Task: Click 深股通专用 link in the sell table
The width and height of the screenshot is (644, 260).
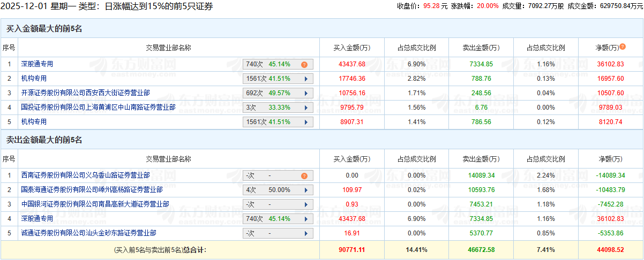Action: pyautogui.click(x=37, y=218)
